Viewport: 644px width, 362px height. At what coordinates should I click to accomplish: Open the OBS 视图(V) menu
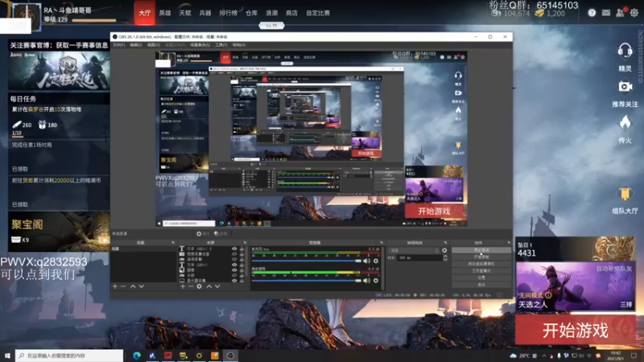[x=153, y=45]
